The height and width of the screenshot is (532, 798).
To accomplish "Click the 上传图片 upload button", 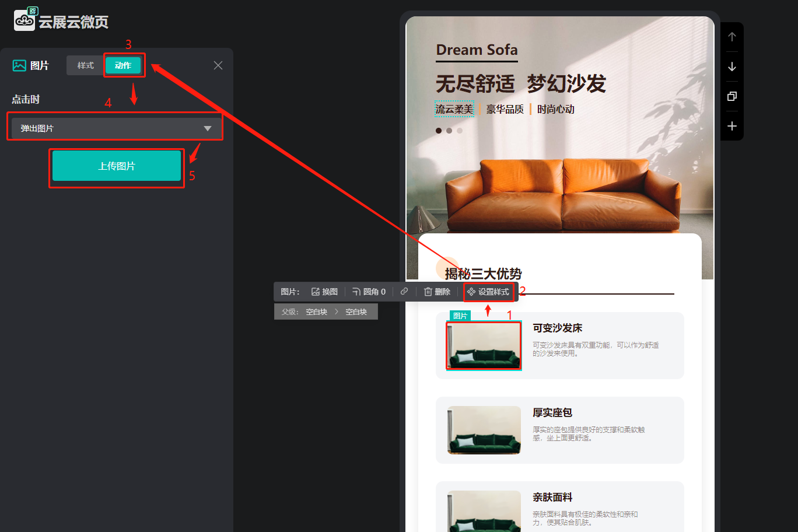I will pos(117,166).
